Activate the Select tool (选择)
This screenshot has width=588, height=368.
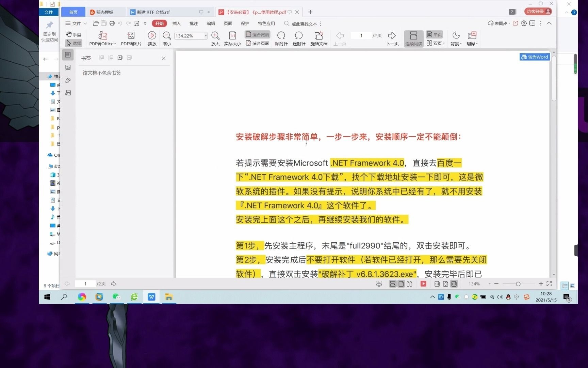74,43
